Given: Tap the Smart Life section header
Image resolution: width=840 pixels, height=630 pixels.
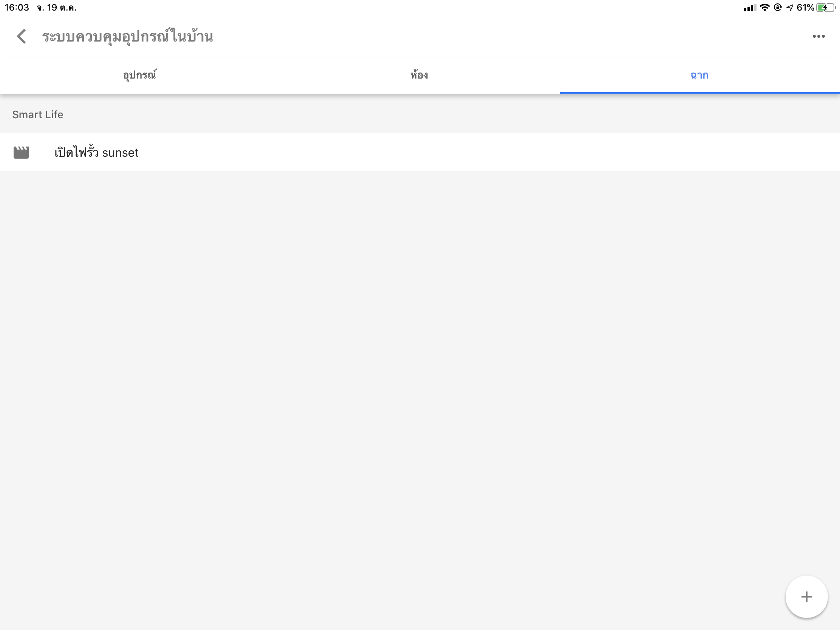Looking at the screenshot, I should pos(38,115).
